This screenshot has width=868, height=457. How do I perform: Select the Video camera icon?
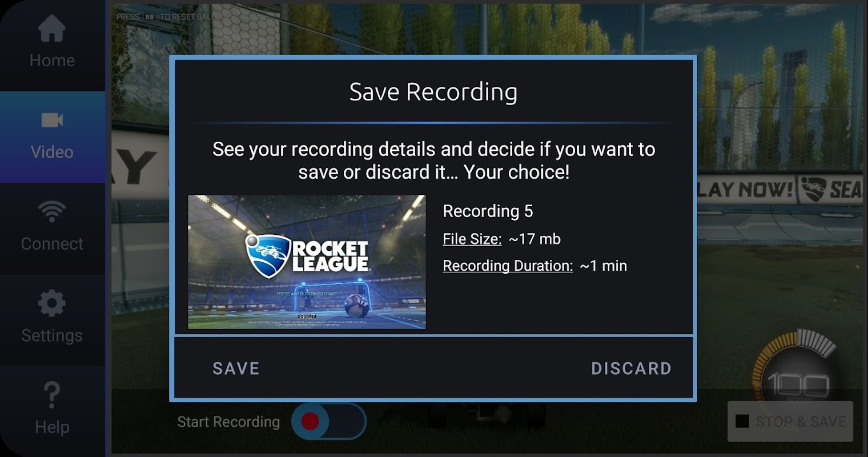[x=52, y=120]
